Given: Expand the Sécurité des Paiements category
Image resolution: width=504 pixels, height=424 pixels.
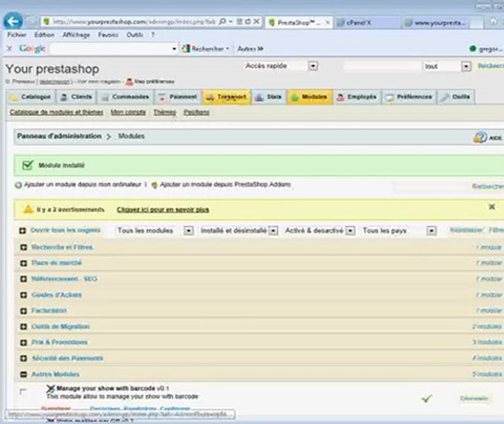Looking at the screenshot, I should coord(24,358).
